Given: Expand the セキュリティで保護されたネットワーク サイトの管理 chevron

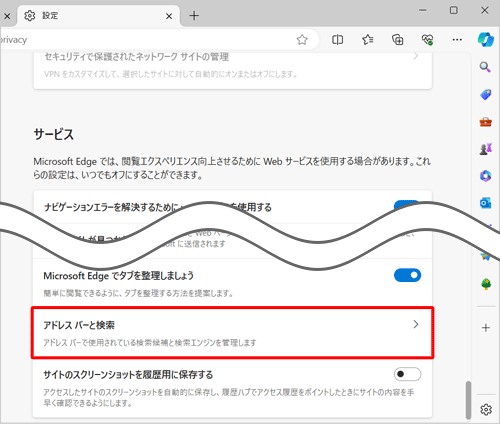Looking at the screenshot, I should click(x=415, y=56).
